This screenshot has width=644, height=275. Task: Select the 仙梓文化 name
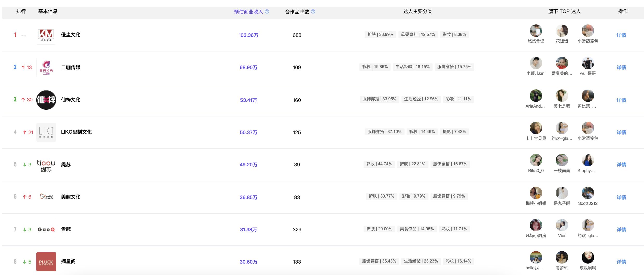(x=71, y=100)
